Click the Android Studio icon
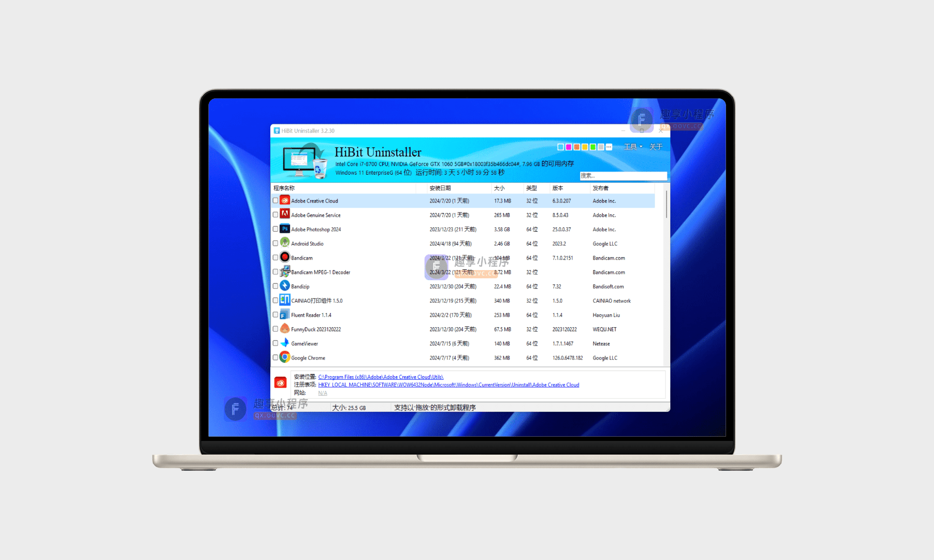The image size is (934, 560). (x=285, y=243)
